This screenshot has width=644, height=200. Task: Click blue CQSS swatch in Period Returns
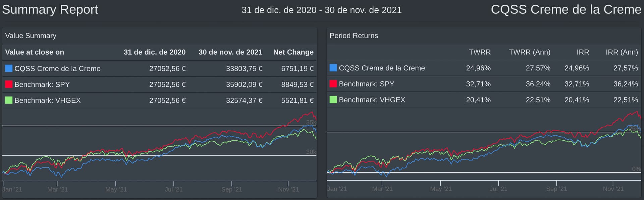pos(333,68)
